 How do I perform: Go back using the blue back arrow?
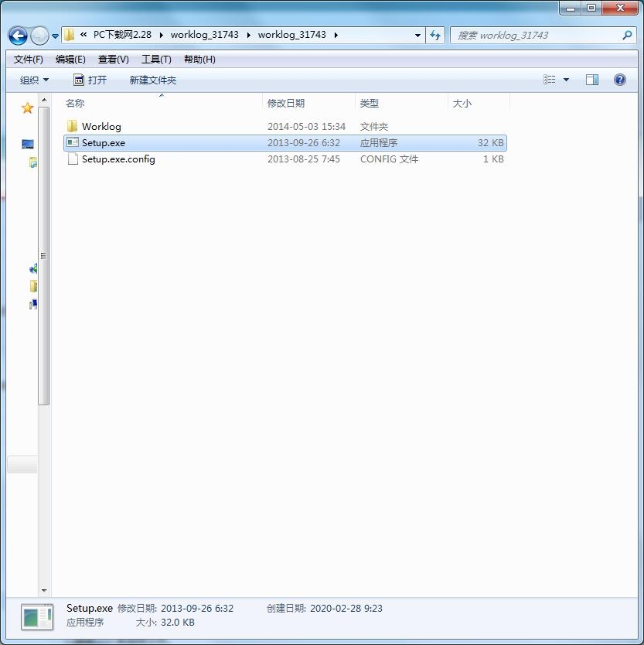(18, 36)
